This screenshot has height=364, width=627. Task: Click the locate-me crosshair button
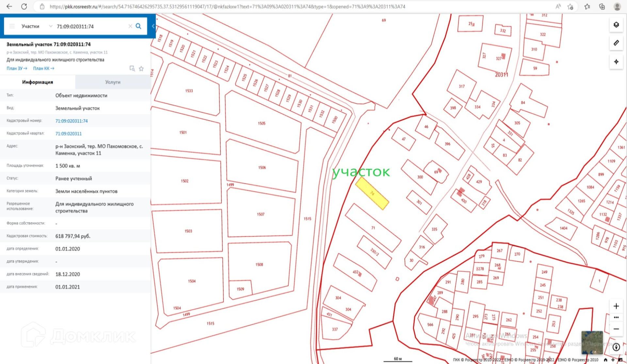click(x=616, y=62)
